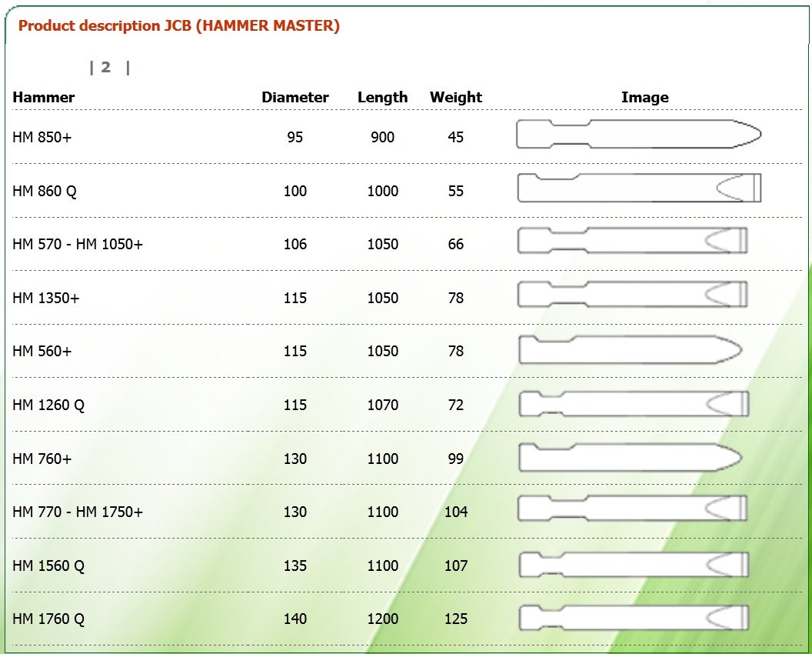
Task: Select the Product description JCB (HAMMER MASTER) title
Action: click(179, 25)
